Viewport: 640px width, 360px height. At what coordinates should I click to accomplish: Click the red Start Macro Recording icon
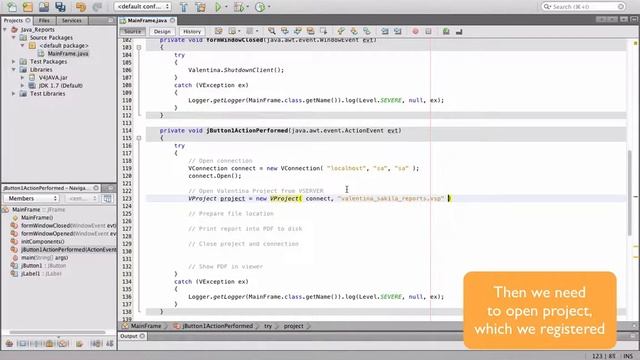pos(415,31)
